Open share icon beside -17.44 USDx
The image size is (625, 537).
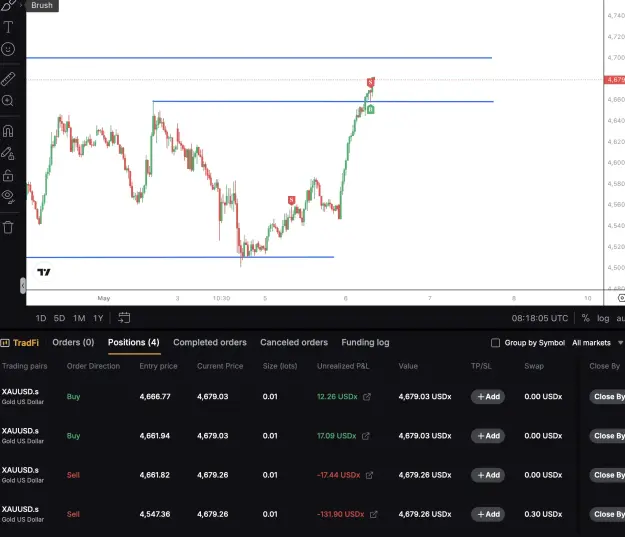point(369,475)
